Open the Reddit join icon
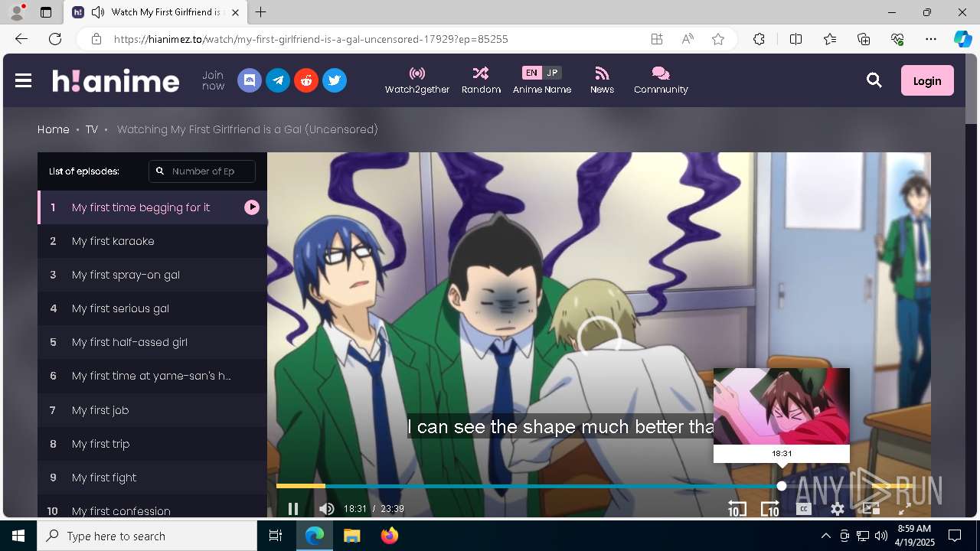This screenshot has width=980, height=551. point(306,80)
